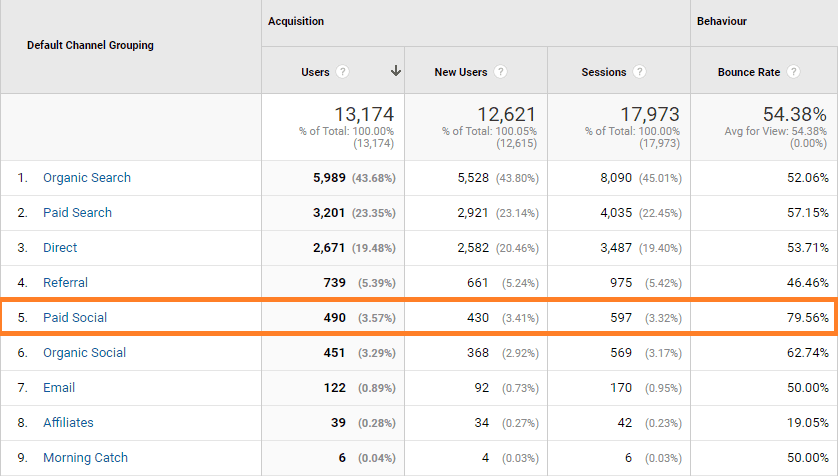
Task: Open Direct channel link
Action: click(x=60, y=247)
